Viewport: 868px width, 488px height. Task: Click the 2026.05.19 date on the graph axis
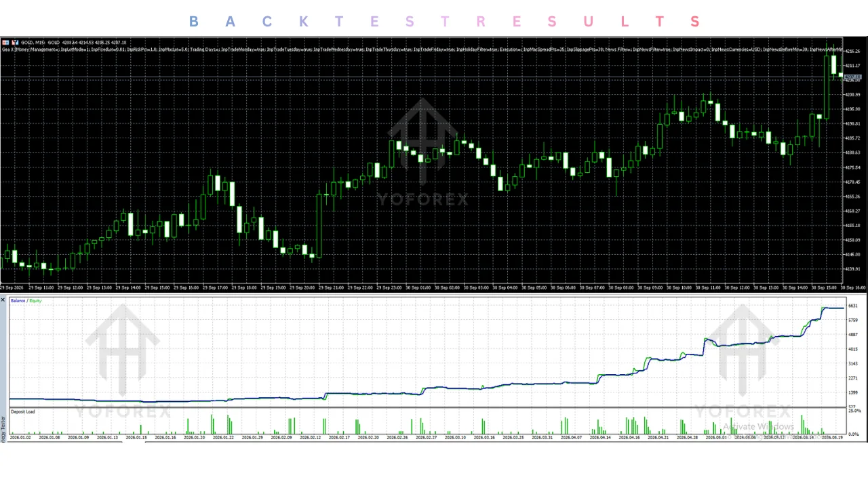pos(833,438)
